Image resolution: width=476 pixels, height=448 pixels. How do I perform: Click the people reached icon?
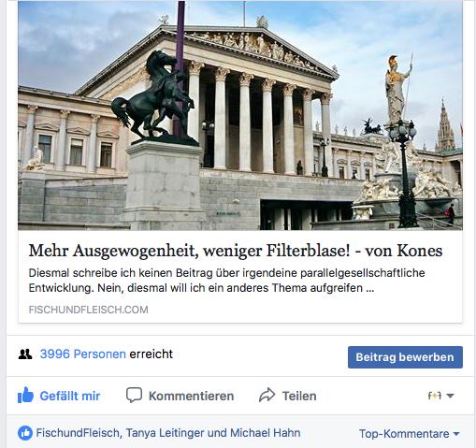point(25,354)
